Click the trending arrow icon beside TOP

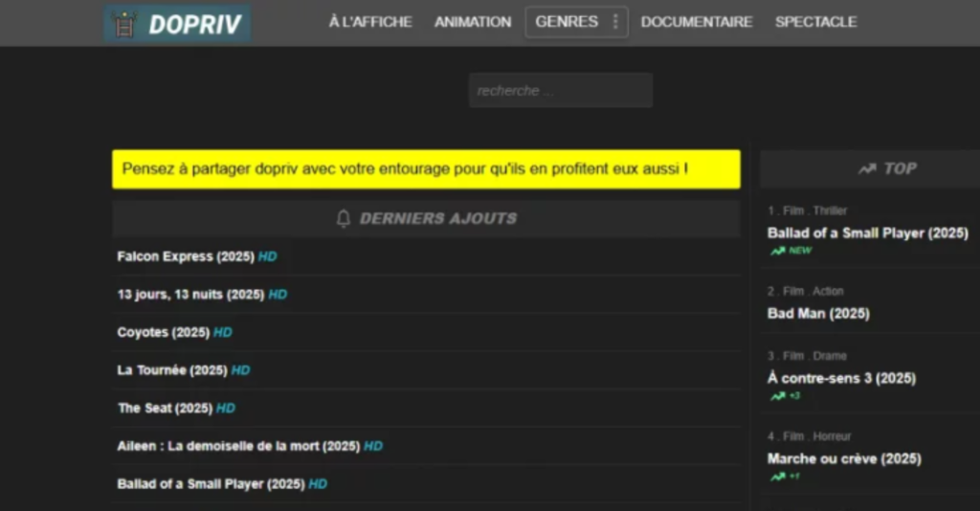(x=867, y=168)
